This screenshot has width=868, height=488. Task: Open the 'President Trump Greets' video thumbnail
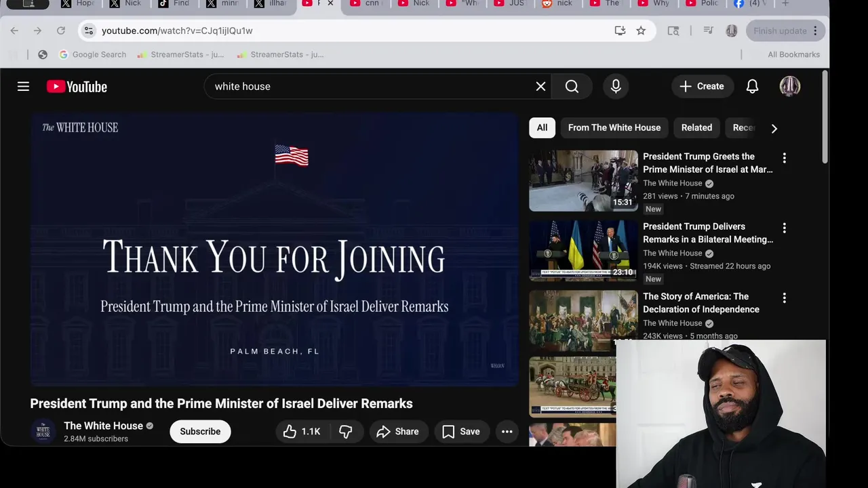click(x=583, y=180)
